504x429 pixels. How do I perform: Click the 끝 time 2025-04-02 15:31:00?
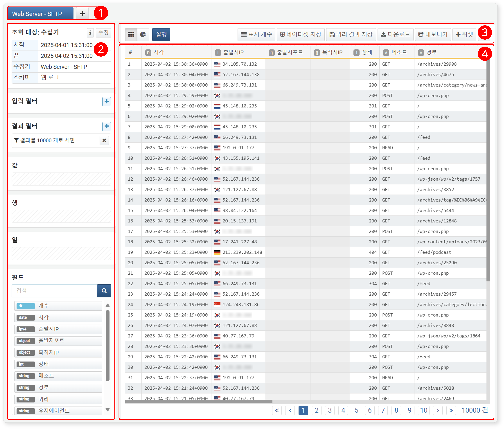point(67,56)
